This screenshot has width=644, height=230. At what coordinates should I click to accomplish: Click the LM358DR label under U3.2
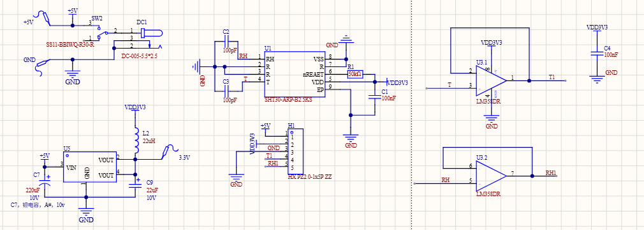pyautogui.click(x=488, y=194)
